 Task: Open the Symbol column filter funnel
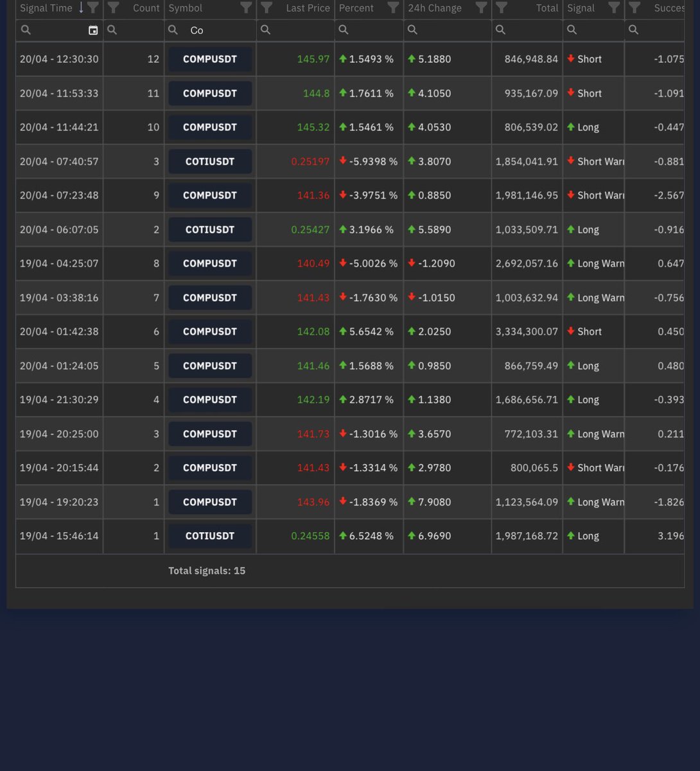tap(246, 8)
